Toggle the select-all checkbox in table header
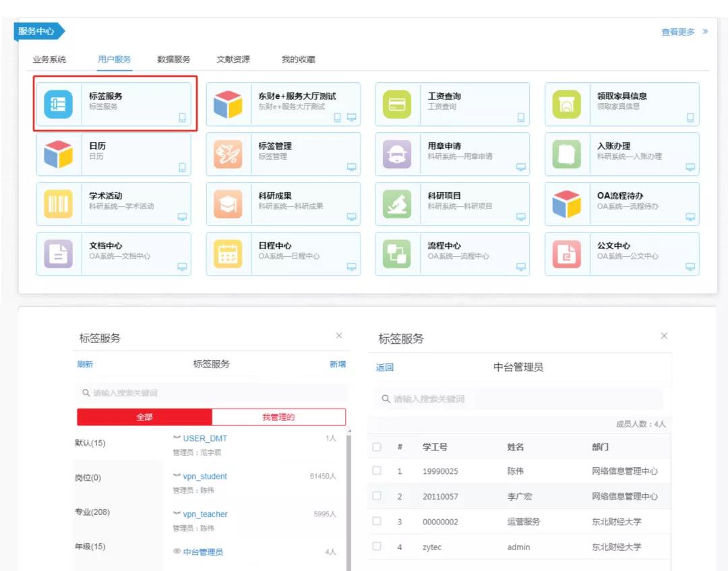Viewport: 728px width, 571px height. [377, 447]
